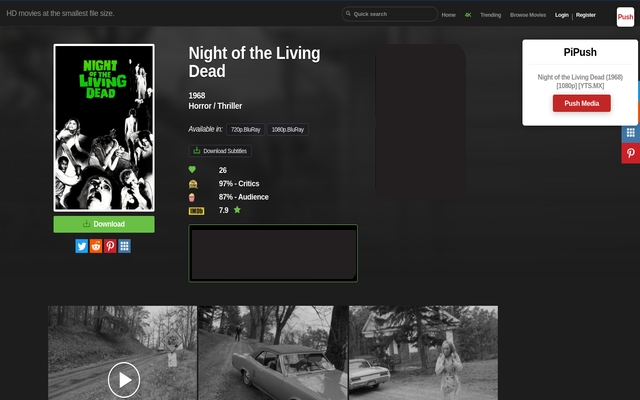Open Browse Movies in navigation
Screen dimensions: 640x400
click(x=528, y=15)
